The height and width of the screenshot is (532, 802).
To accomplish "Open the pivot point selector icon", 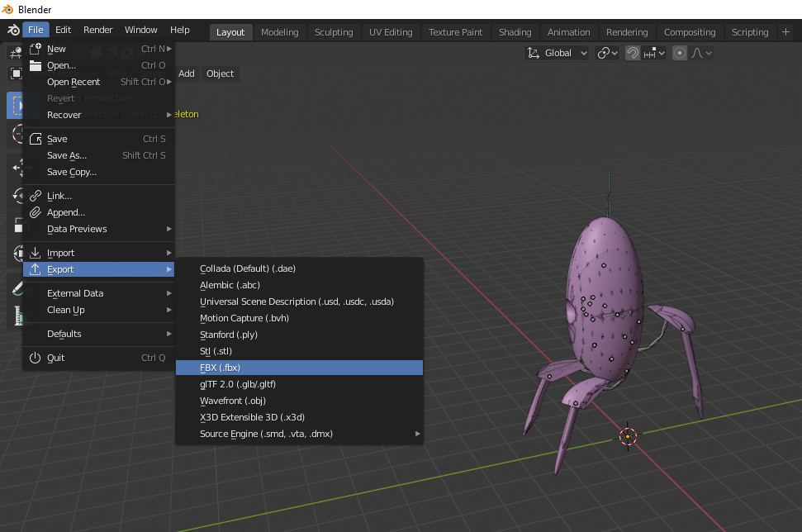I will (607, 53).
